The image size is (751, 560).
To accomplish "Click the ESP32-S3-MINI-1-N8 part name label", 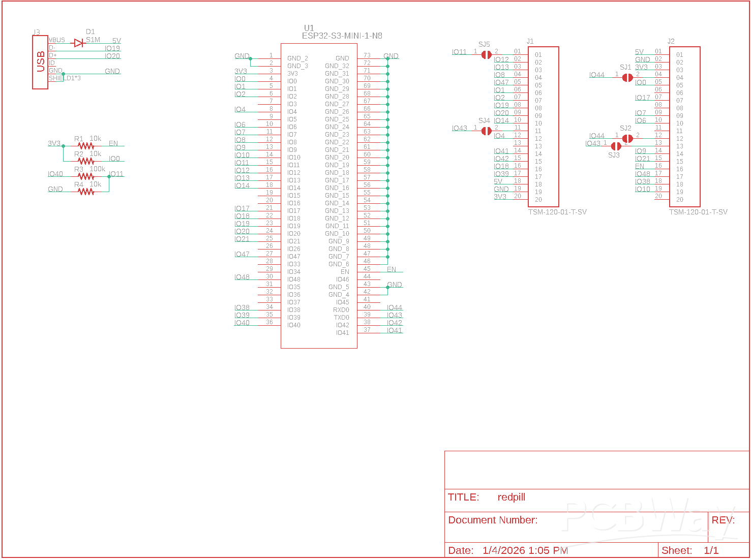I will pyautogui.click(x=342, y=36).
